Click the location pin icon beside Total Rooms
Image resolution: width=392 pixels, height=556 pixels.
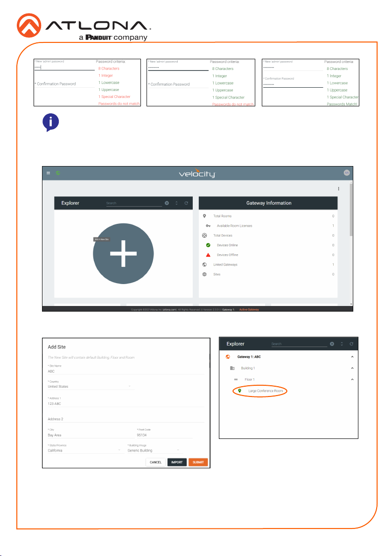(x=204, y=216)
